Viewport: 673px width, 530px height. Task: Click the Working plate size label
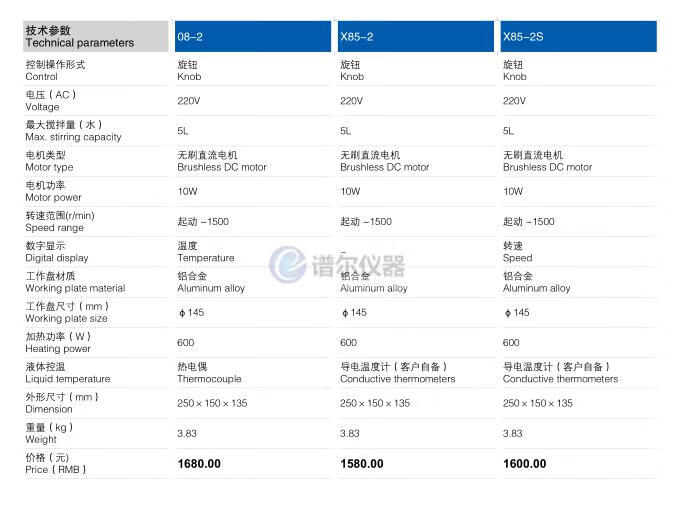[x=67, y=312]
